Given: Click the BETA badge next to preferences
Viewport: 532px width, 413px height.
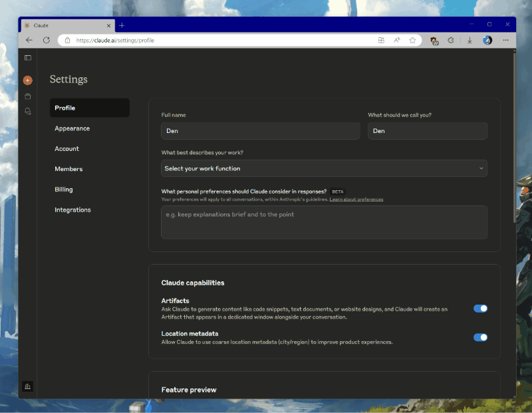Looking at the screenshot, I should (338, 192).
